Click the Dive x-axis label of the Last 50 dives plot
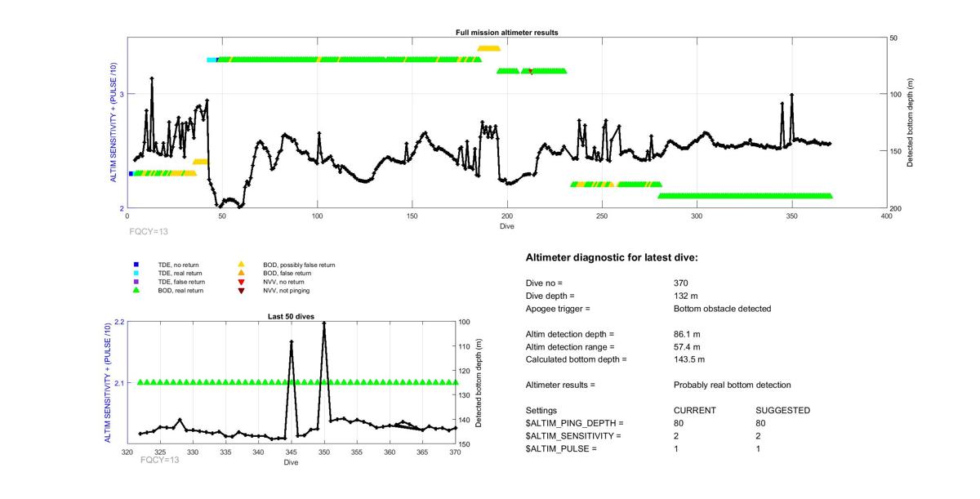 292,463
